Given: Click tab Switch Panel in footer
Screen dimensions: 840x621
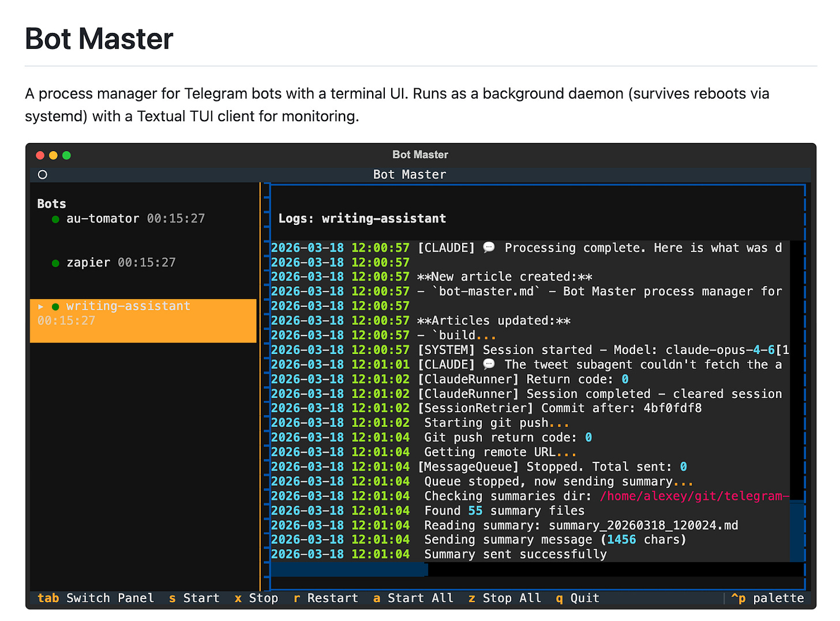Looking at the screenshot, I should pyautogui.click(x=96, y=598).
